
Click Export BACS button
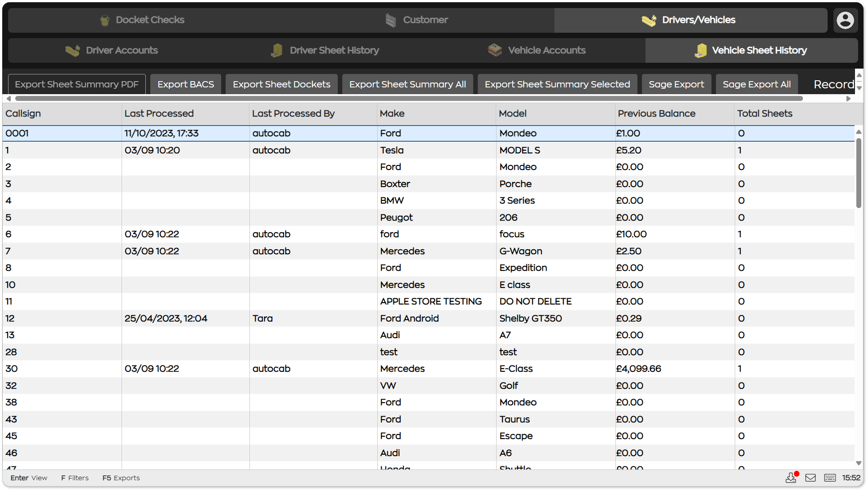point(186,84)
